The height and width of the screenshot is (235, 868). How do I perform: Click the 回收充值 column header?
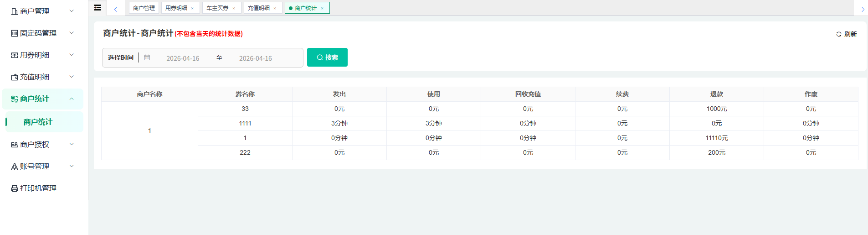tap(528, 94)
